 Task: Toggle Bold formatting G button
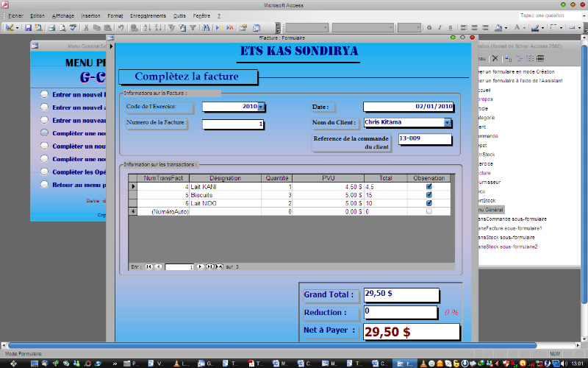[x=429, y=28]
